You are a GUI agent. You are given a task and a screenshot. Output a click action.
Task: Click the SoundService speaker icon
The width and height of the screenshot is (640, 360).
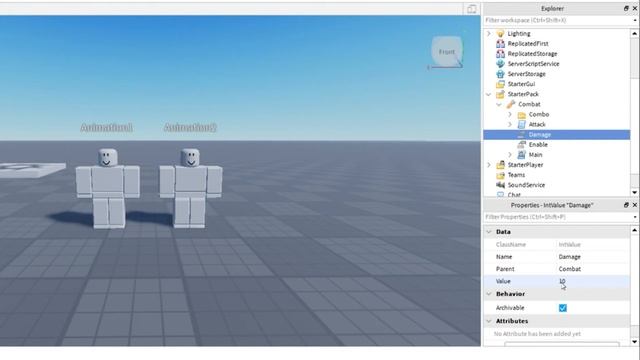tap(500, 185)
